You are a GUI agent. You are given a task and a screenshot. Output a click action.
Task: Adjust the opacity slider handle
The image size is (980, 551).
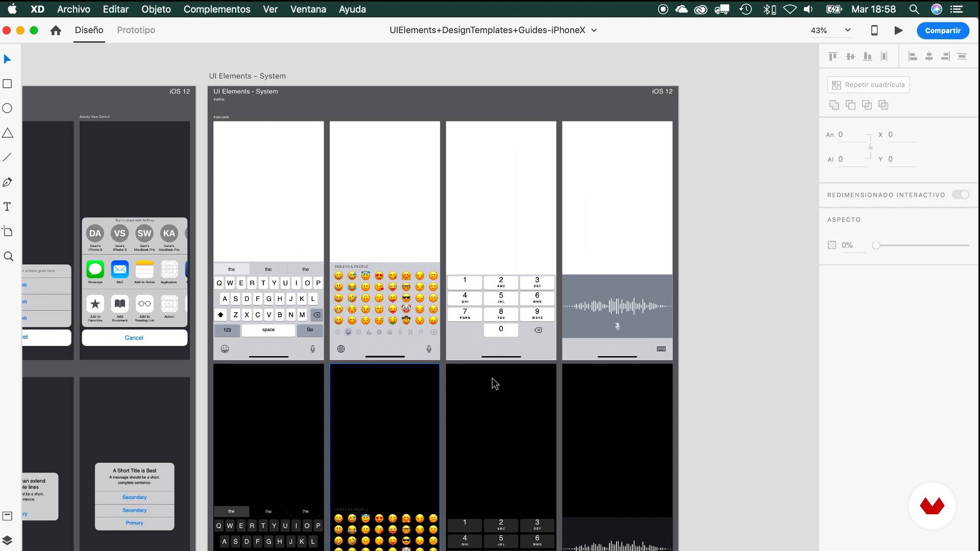click(x=876, y=245)
